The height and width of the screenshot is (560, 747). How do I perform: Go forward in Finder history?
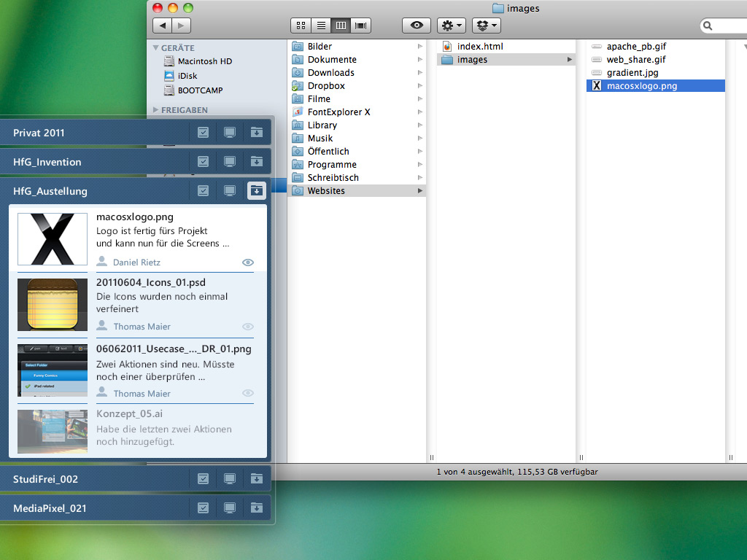[x=181, y=26]
